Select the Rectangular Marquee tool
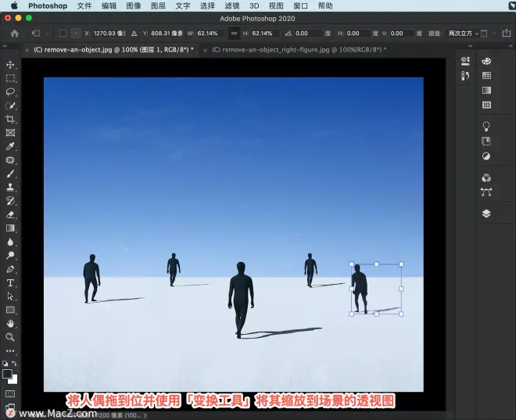Screen dimensions: 516x420 [10, 78]
